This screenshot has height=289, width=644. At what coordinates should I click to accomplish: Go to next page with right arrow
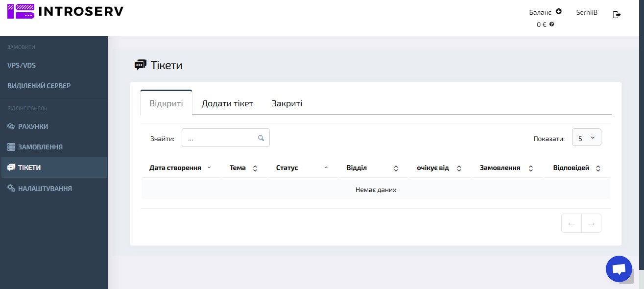(x=591, y=223)
